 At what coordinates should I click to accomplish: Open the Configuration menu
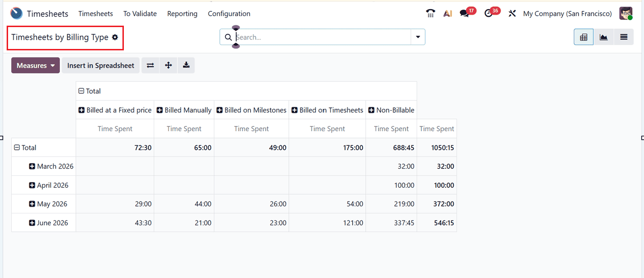(x=229, y=14)
